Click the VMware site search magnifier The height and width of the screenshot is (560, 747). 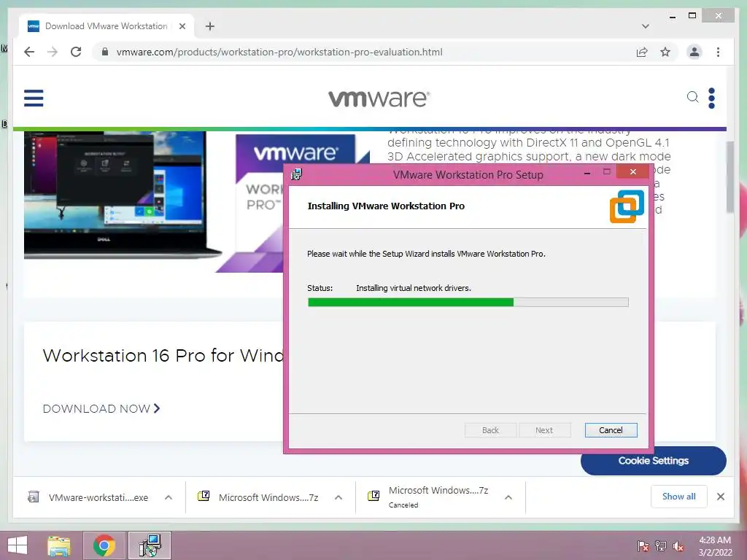(x=693, y=97)
